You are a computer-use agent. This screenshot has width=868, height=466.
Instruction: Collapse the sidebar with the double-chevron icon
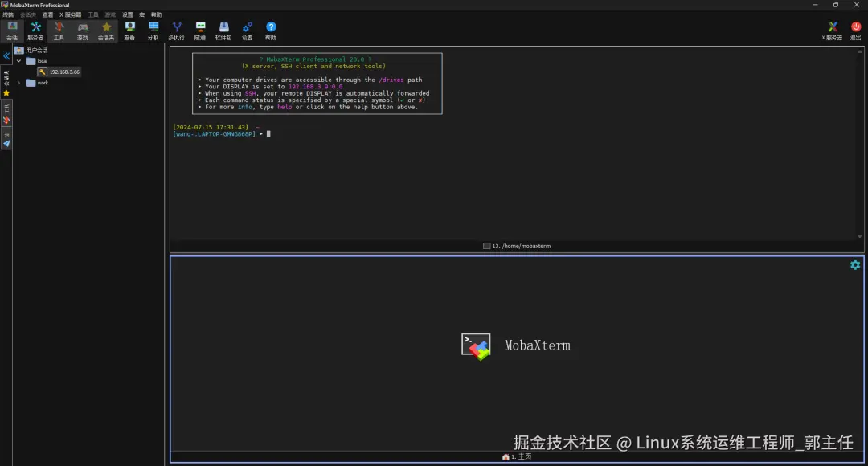(x=6, y=56)
